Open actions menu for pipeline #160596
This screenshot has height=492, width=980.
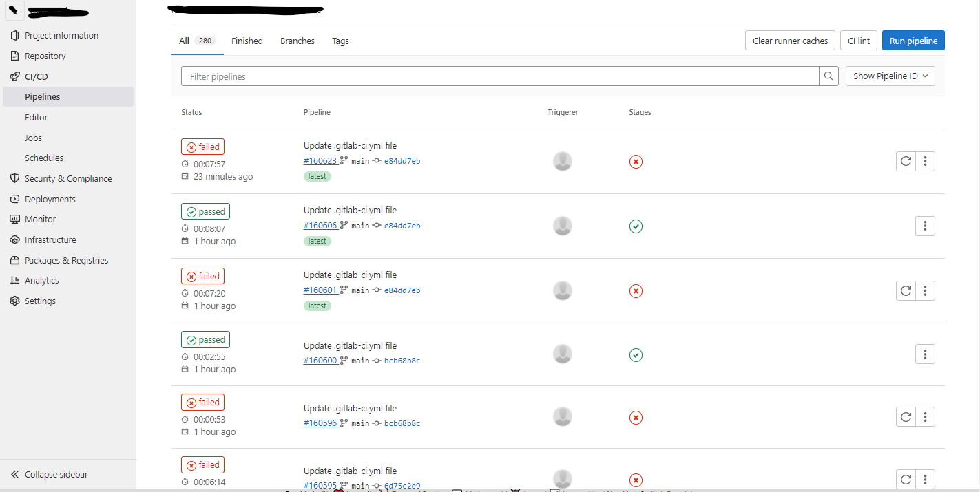click(925, 416)
